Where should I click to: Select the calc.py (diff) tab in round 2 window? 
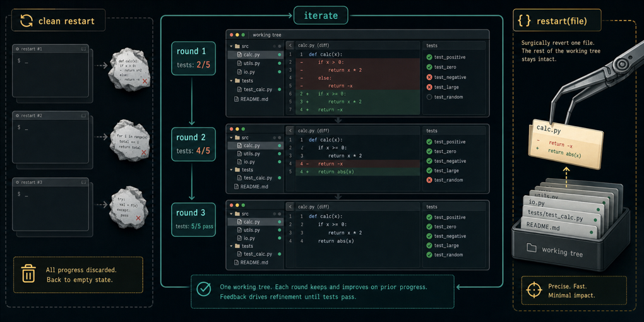point(314,131)
